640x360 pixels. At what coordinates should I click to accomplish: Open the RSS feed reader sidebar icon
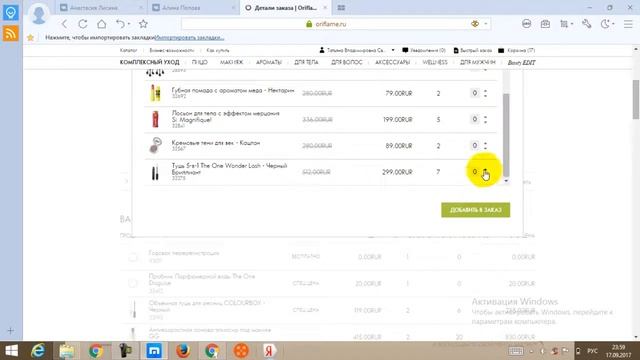pos(11,33)
